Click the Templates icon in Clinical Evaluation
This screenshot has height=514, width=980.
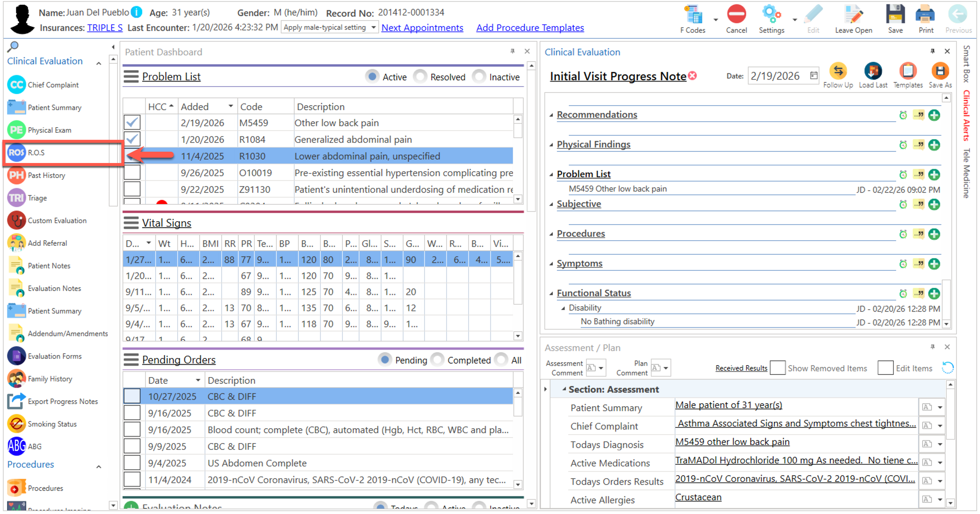908,71
